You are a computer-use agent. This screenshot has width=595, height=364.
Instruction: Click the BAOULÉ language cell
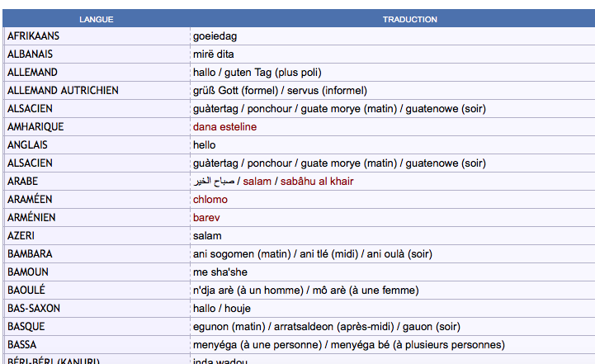[x=26, y=291]
